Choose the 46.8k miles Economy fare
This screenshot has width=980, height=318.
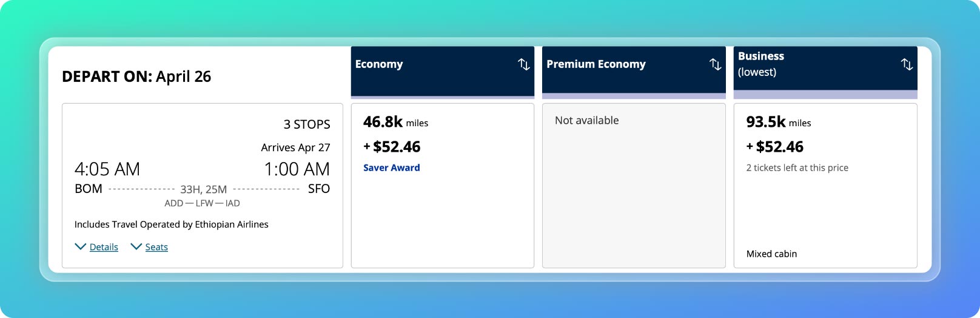(443, 186)
